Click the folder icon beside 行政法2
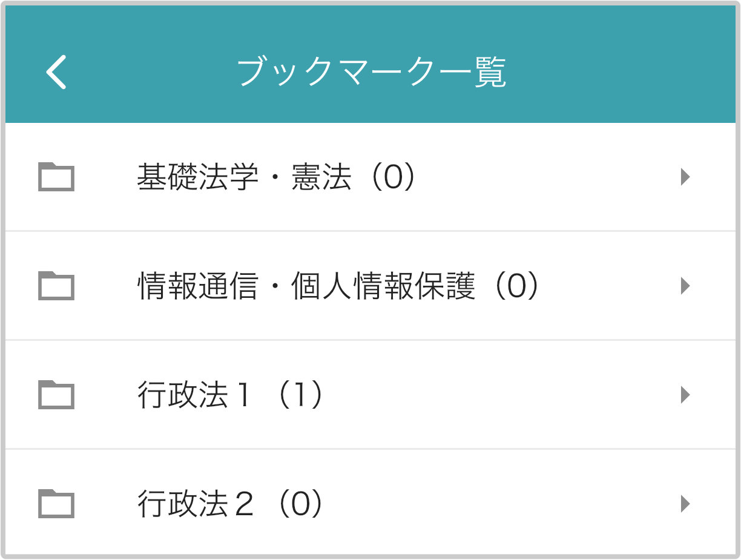Image resolution: width=741 pixels, height=560 pixels. click(x=56, y=504)
